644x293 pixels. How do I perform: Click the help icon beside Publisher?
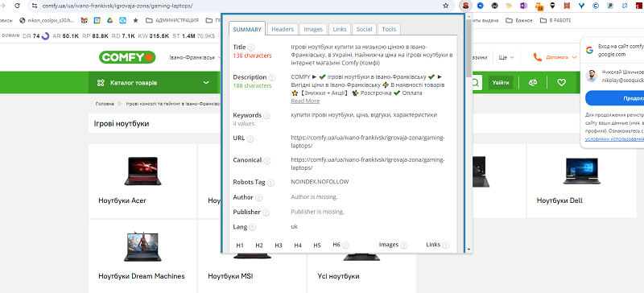click(x=266, y=213)
